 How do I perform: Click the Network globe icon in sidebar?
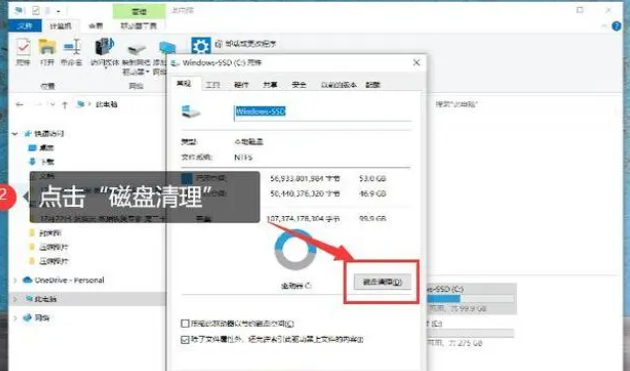click(x=27, y=318)
